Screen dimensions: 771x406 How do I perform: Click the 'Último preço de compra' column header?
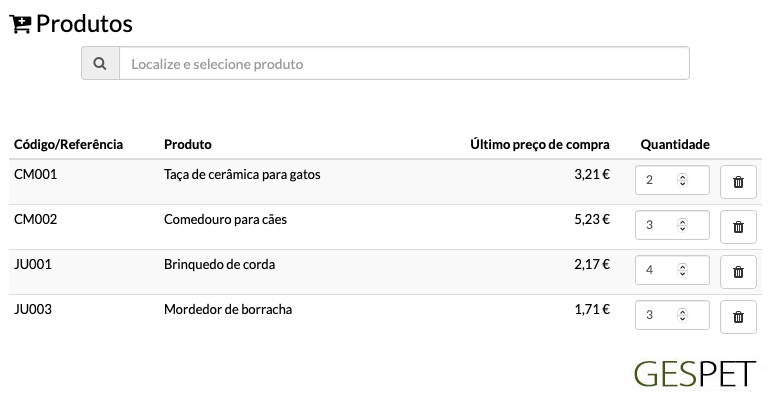tap(539, 145)
